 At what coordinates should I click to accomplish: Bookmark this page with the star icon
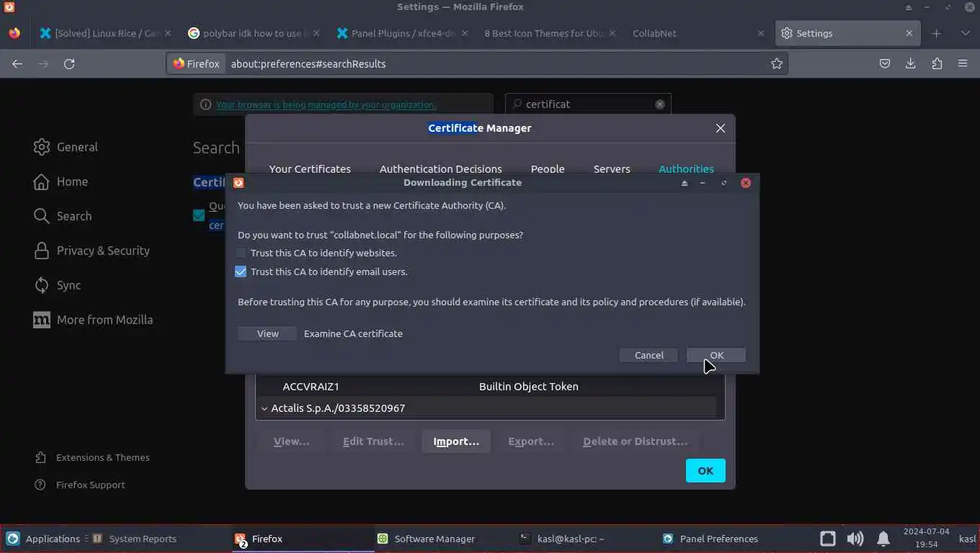(777, 63)
